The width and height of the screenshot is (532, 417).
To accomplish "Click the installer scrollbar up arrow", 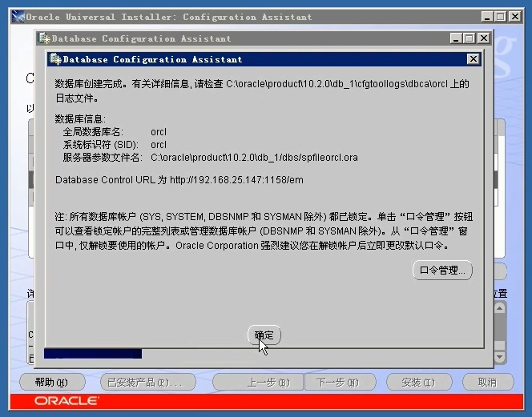I will coord(499,308).
